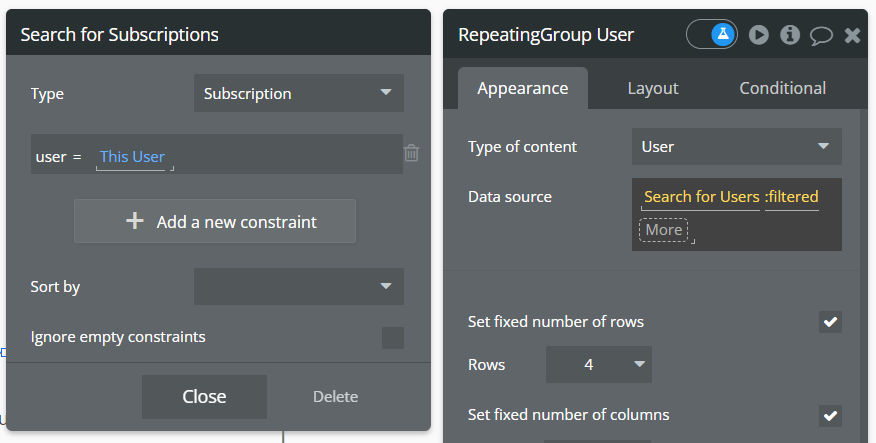The width and height of the screenshot is (876, 443).
Task: Enable Ignore empty constraints checkbox
Action: [393, 338]
